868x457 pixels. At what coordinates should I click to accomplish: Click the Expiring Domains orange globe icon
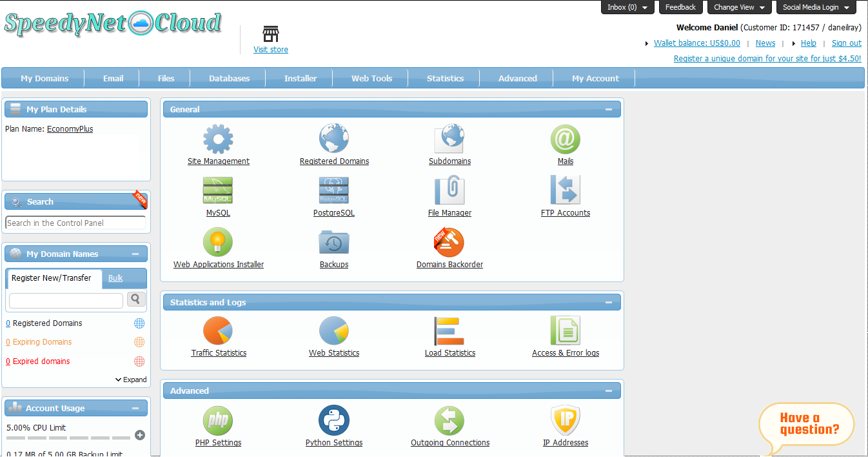tap(139, 342)
